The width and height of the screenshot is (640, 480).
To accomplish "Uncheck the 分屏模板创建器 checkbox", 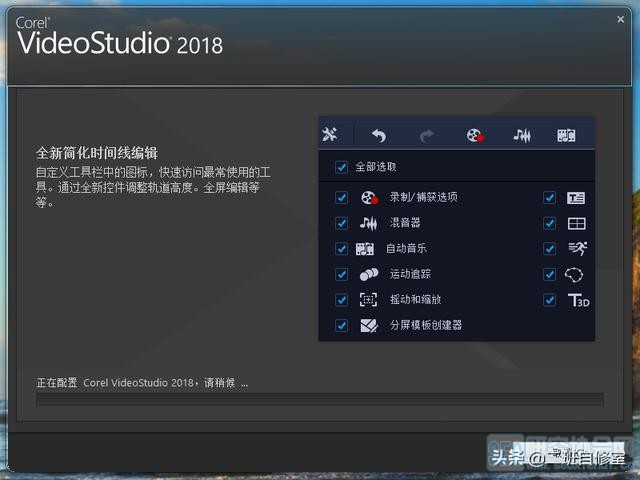I will (342, 326).
